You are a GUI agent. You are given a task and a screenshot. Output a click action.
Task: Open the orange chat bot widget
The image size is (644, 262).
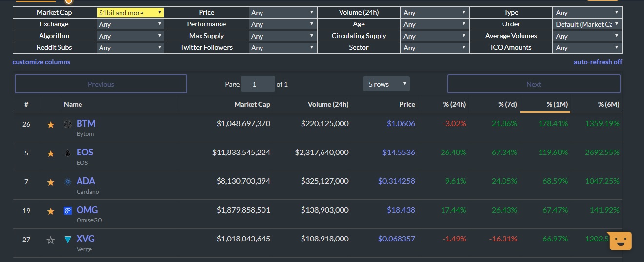[620, 241]
